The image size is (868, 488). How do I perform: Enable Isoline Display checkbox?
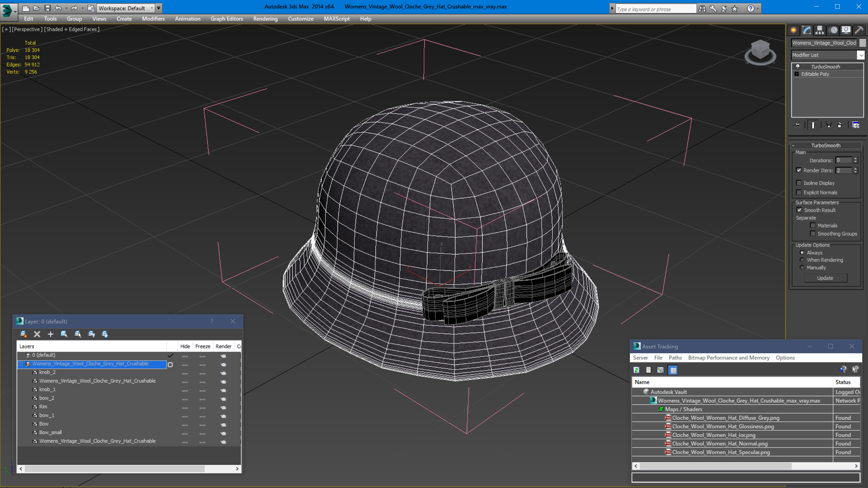[x=799, y=183]
